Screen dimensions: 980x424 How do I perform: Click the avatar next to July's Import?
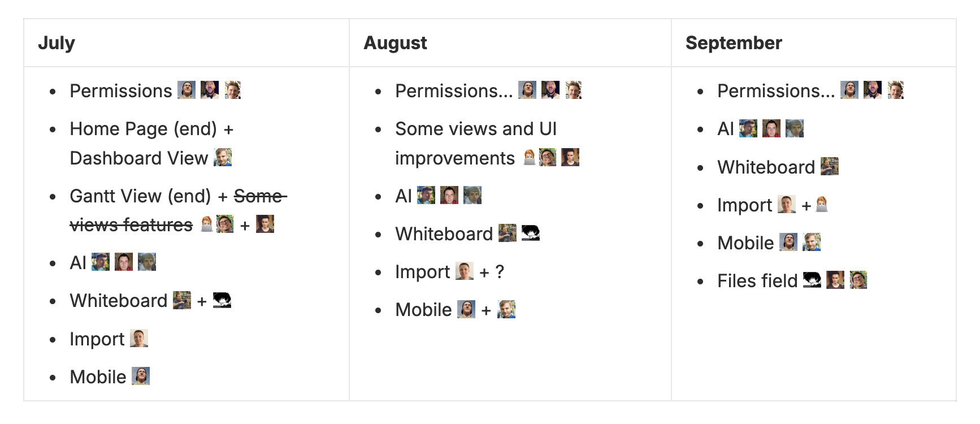coord(139,338)
